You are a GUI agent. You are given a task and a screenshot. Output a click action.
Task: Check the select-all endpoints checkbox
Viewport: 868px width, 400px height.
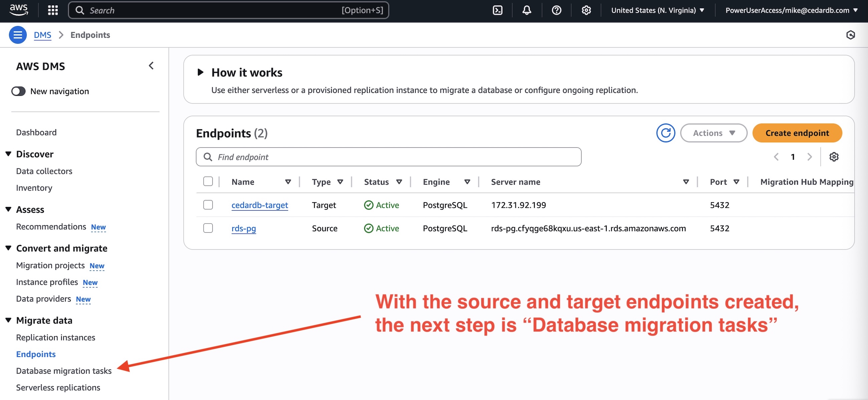(208, 181)
